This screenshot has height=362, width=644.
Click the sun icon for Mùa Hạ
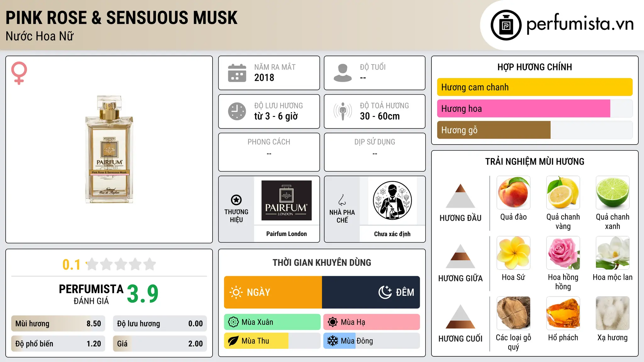tap(333, 322)
